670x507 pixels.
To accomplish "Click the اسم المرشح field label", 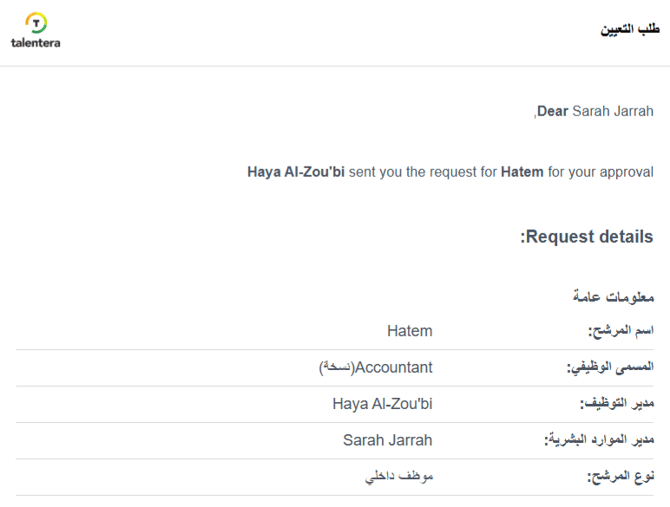I will (x=620, y=332).
